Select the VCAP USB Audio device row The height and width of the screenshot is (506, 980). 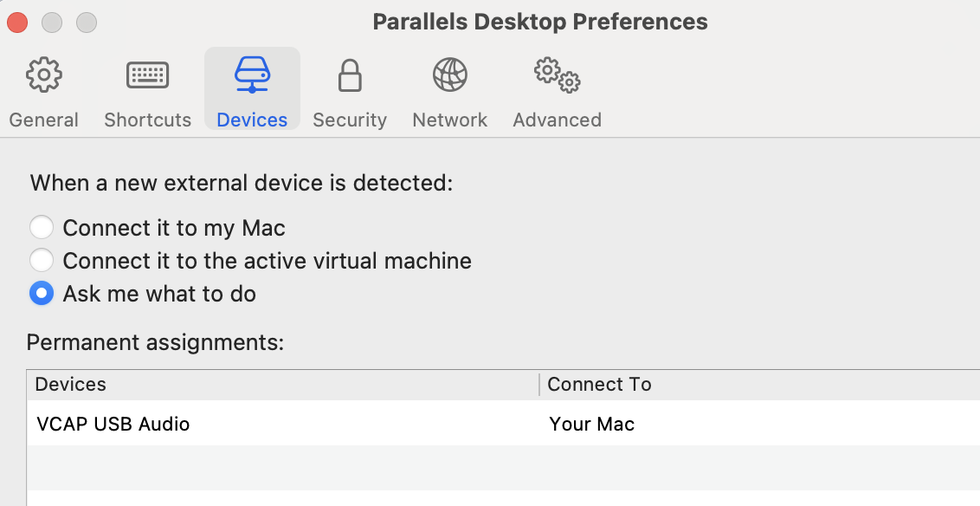(113, 424)
